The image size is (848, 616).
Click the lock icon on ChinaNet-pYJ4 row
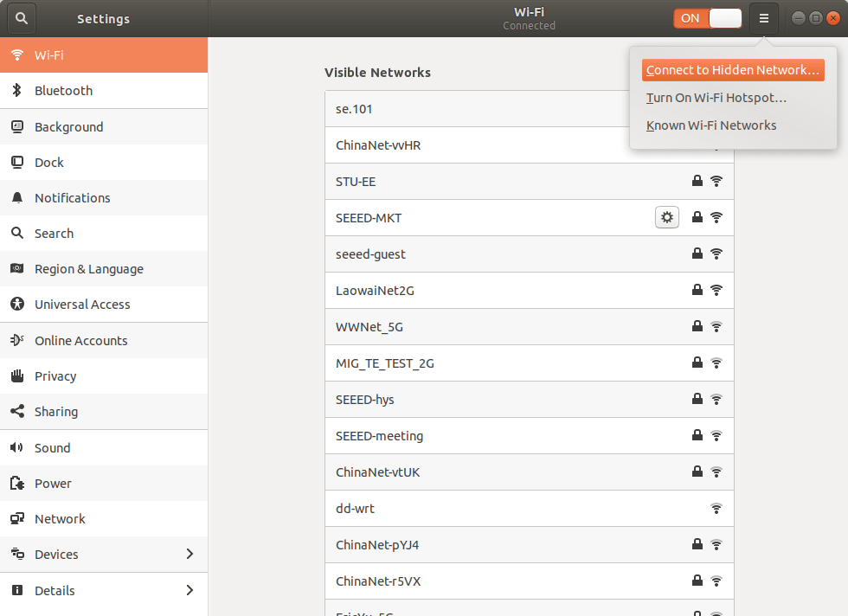pyautogui.click(x=697, y=544)
